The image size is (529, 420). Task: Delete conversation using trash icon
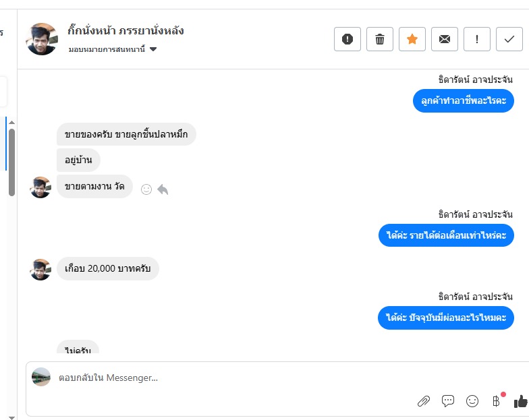click(380, 39)
